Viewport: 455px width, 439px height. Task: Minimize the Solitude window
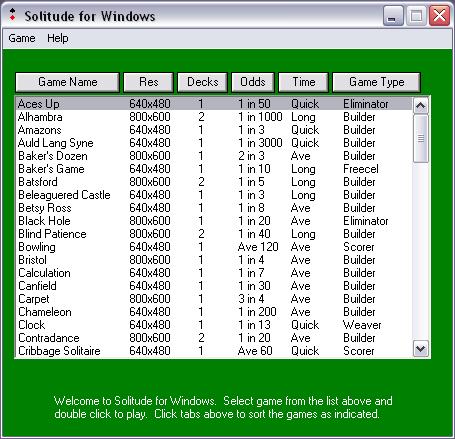[393, 16]
